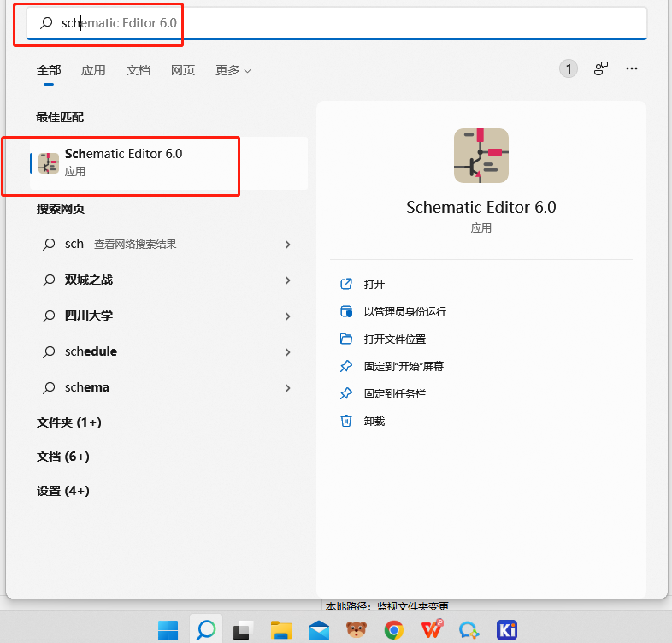Open WPS Office from the taskbar
The image size is (672, 643).
coord(432,629)
